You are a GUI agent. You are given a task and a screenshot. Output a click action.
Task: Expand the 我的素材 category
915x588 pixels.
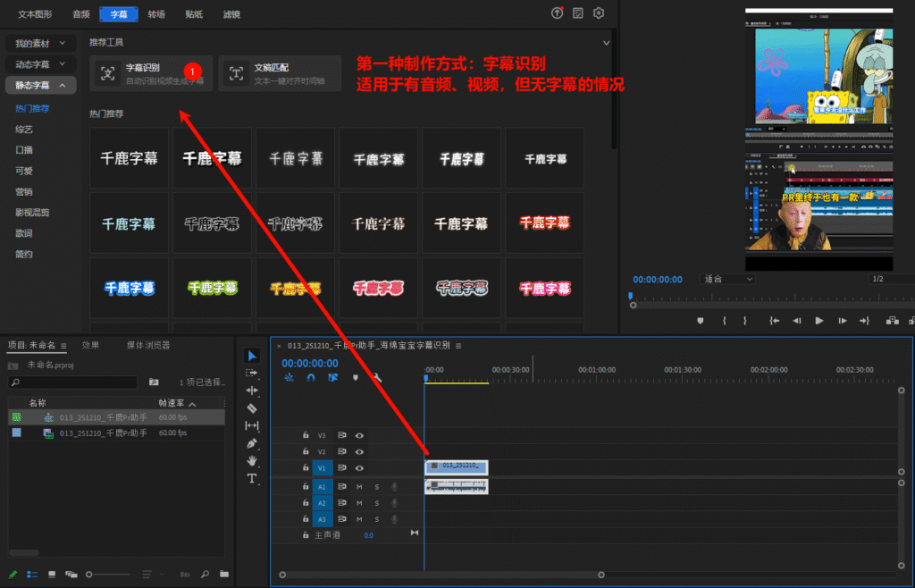[x=40, y=43]
